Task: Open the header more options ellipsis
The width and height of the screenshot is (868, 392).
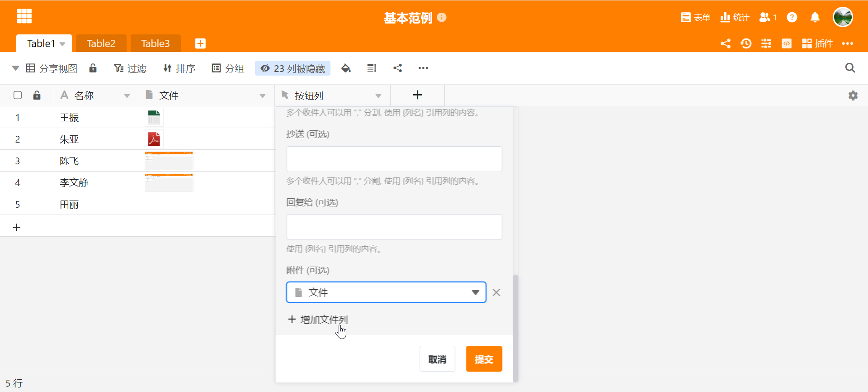Action: coord(848,43)
